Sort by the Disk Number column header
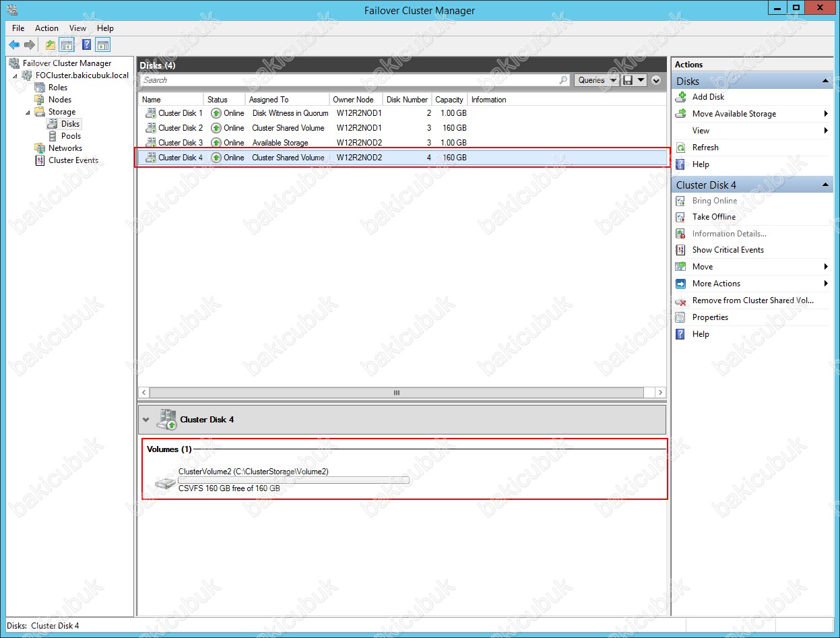 (408, 100)
